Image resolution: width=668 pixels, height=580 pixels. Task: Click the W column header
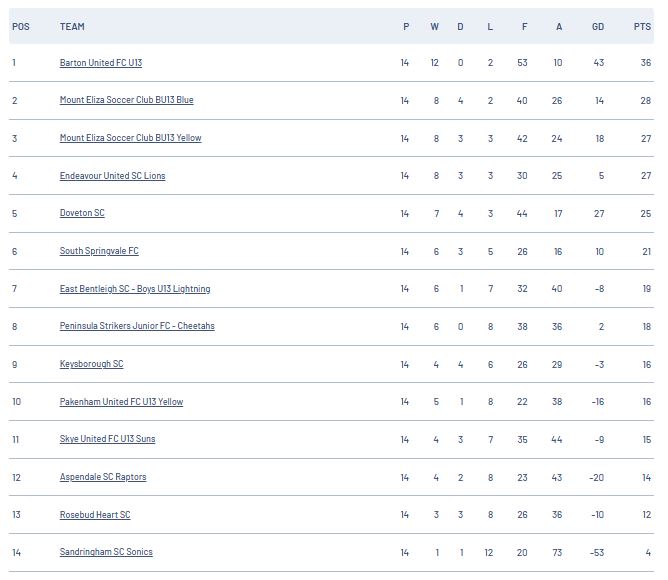(x=434, y=26)
